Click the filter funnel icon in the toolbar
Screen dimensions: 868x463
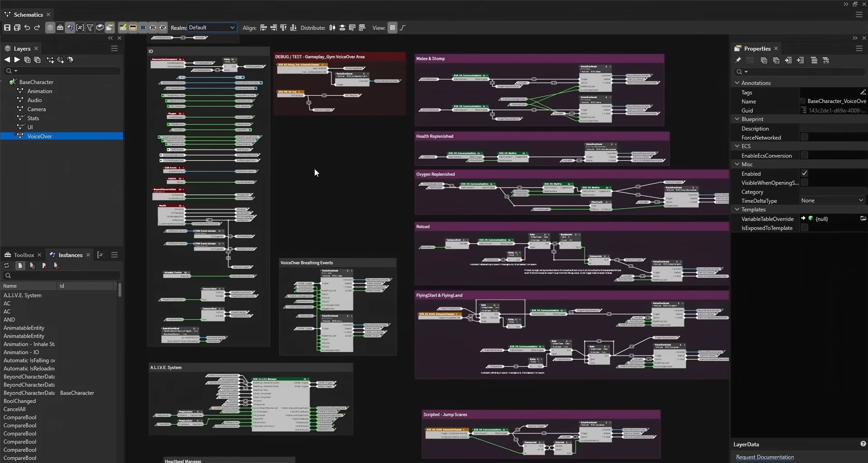pyautogui.click(x=90, y=28)
